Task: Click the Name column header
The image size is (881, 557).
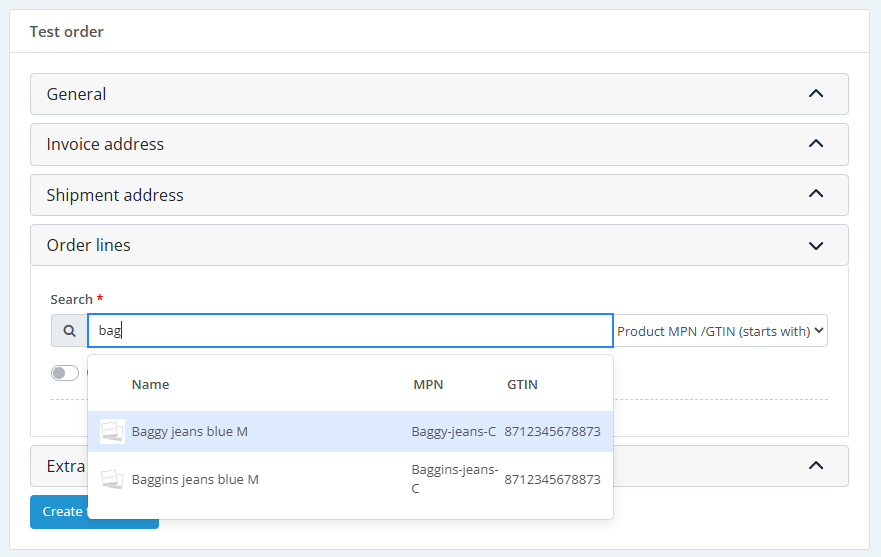Action: [150, 384]
